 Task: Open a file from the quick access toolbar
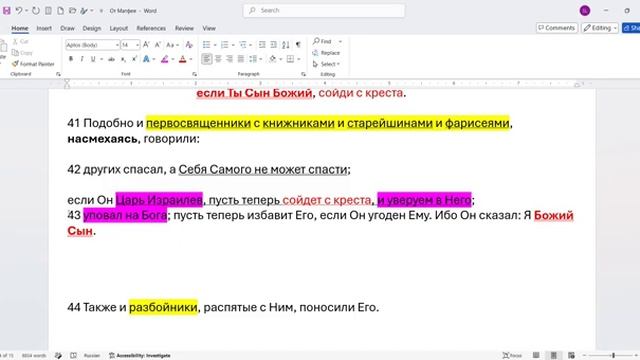(x=72, y=11)
